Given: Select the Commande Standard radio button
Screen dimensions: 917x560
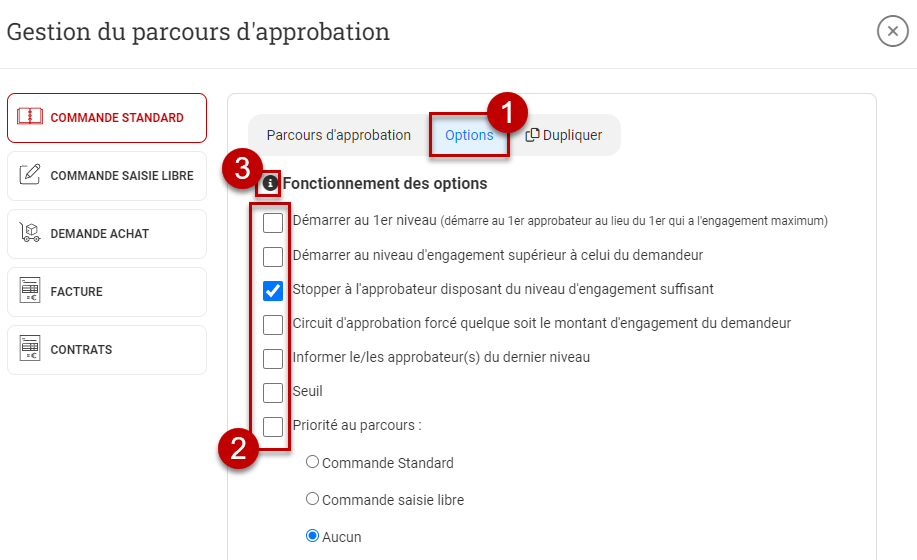Looking at the screenshot, I should [x=312, y=462].
